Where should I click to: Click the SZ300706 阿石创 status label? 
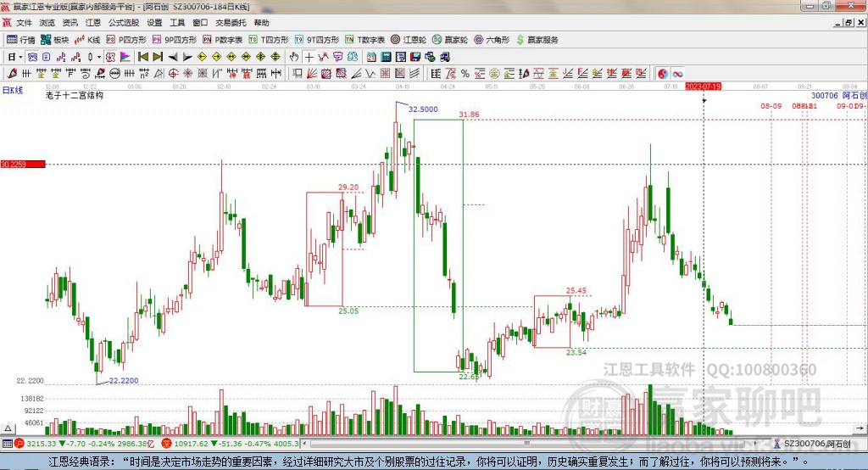(x=817, y=444)
